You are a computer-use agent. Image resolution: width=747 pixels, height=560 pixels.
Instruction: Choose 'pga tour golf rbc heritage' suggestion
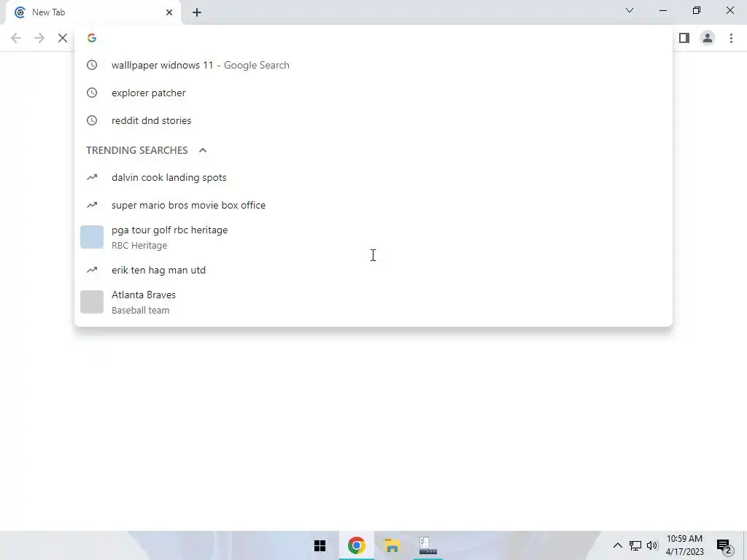coord(373,237)
